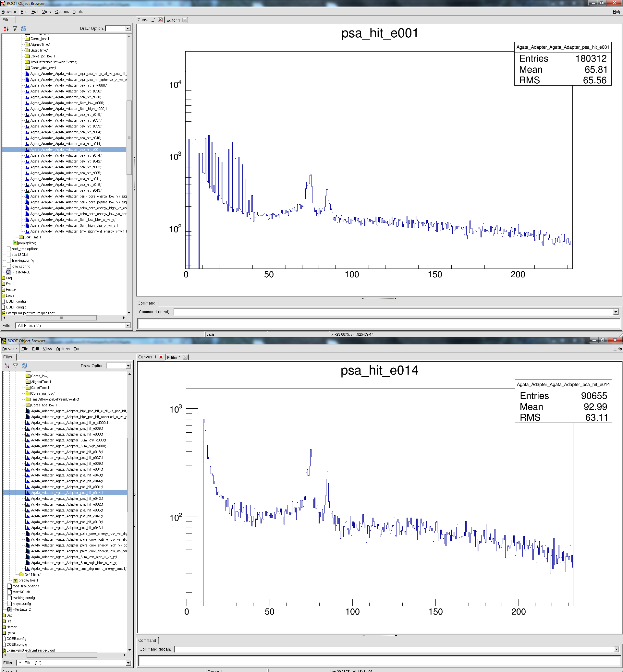Open Options menu in top window
623x672 pixels.
pyautogui.click(x=62, y=11)
